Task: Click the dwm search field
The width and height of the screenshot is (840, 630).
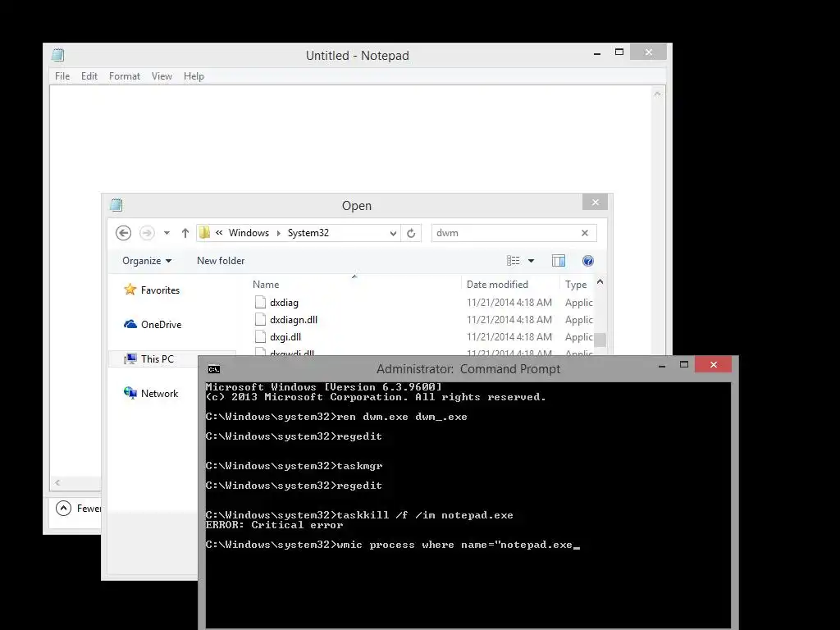Action: tap(504, 233)
